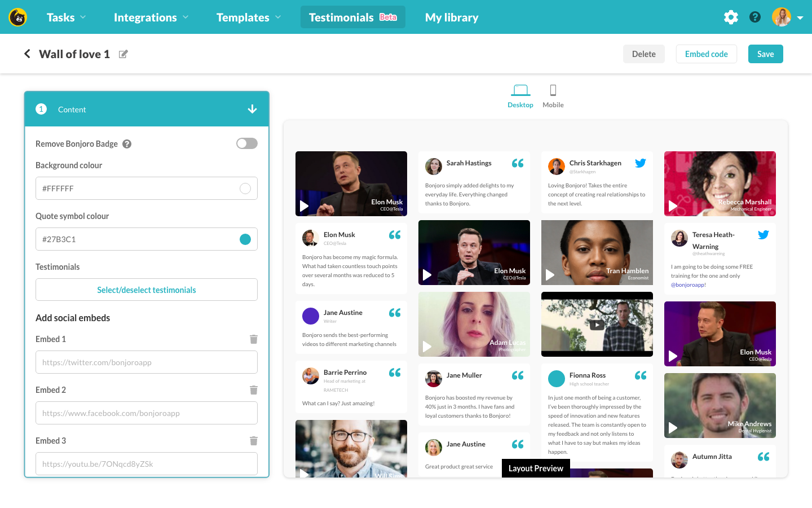Go back using the left arrow
Viewport: 812px width, 508px height.
(27, 54)
